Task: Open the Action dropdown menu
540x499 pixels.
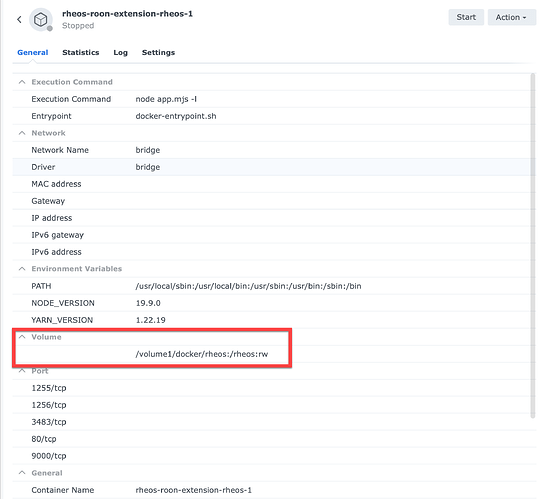Action: coord(511,17)
